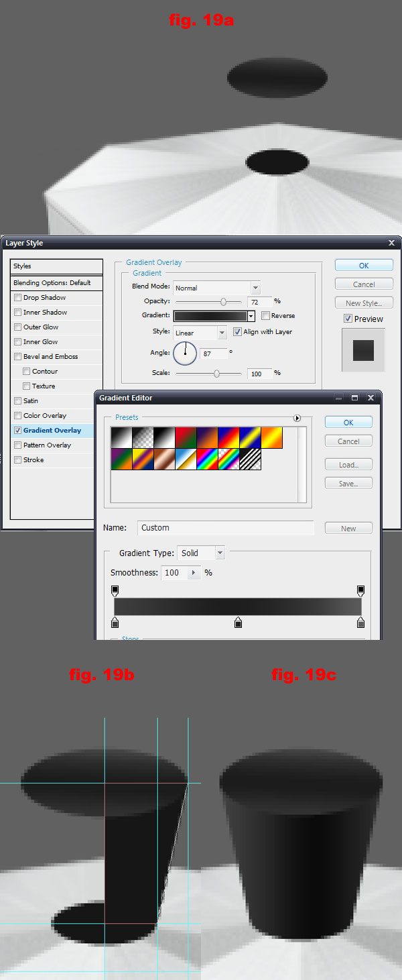Viewport: 402px width, 980px height.
Task: Enable the Texture sub-option checkbox
Action: click(x=26, y=386)
